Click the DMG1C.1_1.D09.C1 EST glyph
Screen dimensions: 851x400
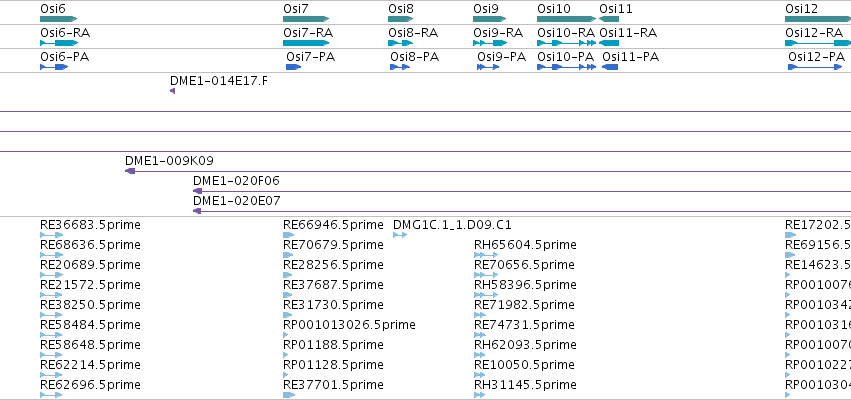tap(400, 235)
